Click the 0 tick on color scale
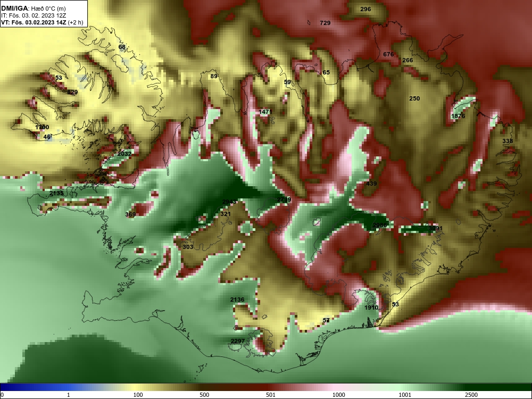This screenshot has height=399, width=532. pyautogui.click(x=2, y=395)
